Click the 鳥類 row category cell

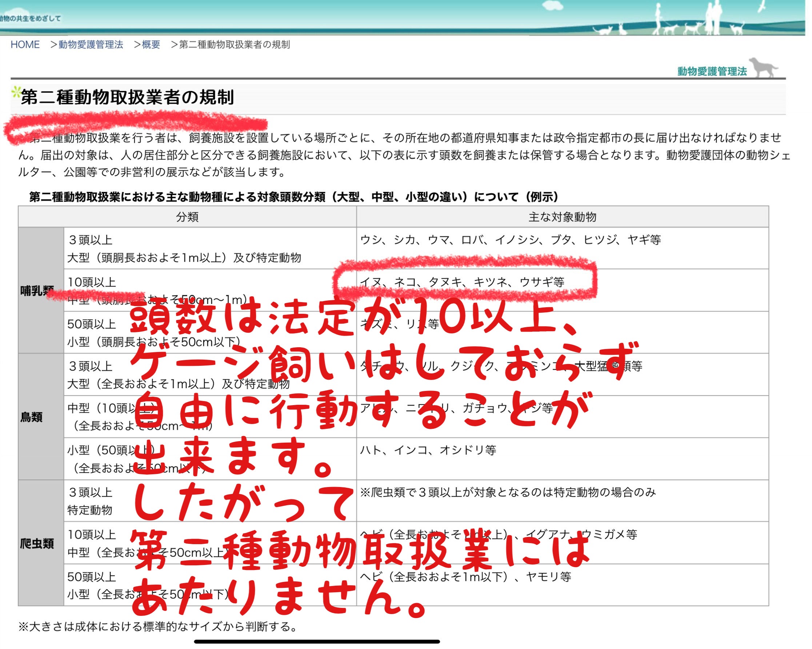pyautogui.click(x=32, y=417)
